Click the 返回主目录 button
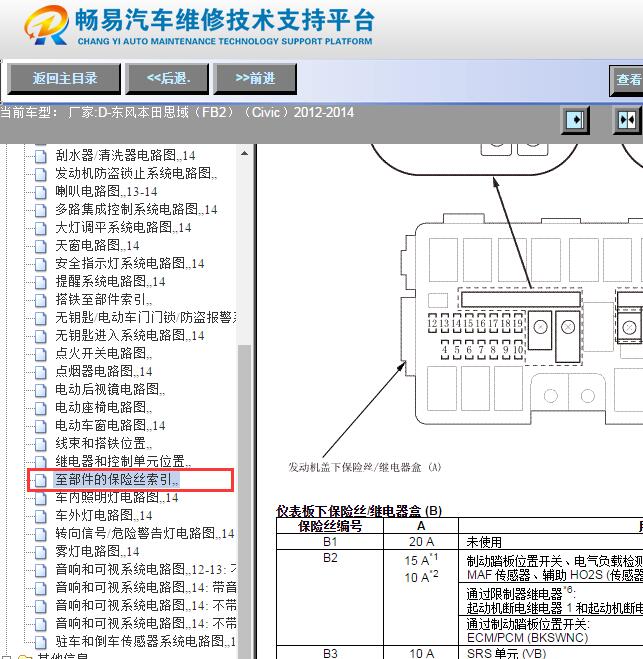The height and width of the screenshot is (659, 643). click(x=65, y=78)
